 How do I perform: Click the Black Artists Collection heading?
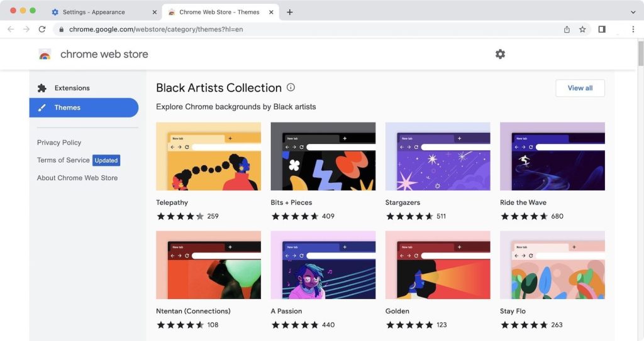point(219,88)
